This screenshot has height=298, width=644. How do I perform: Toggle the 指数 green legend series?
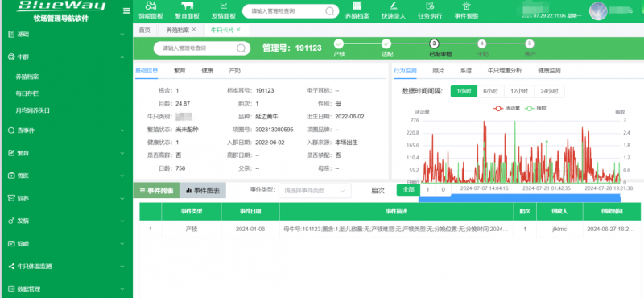[536, 108]
